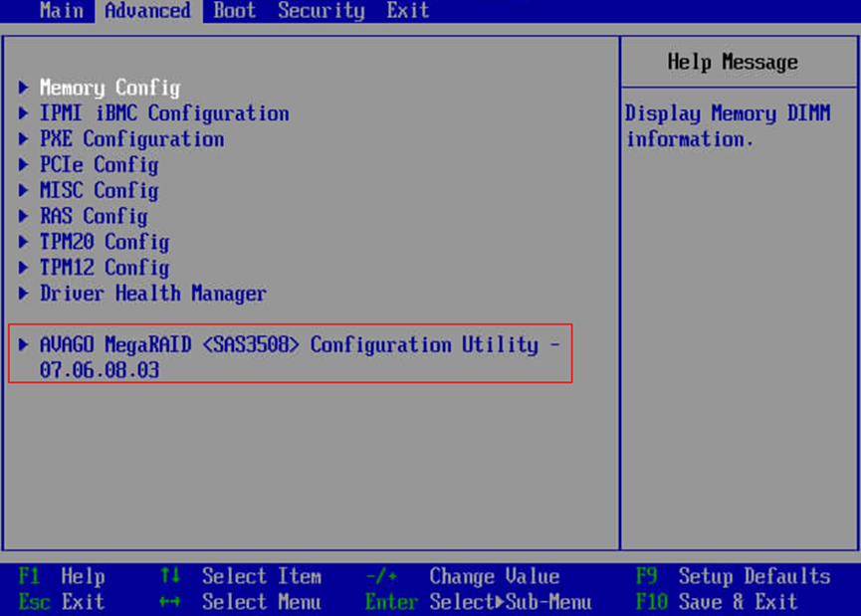Open MISC Config submenu

coord(99,191)
